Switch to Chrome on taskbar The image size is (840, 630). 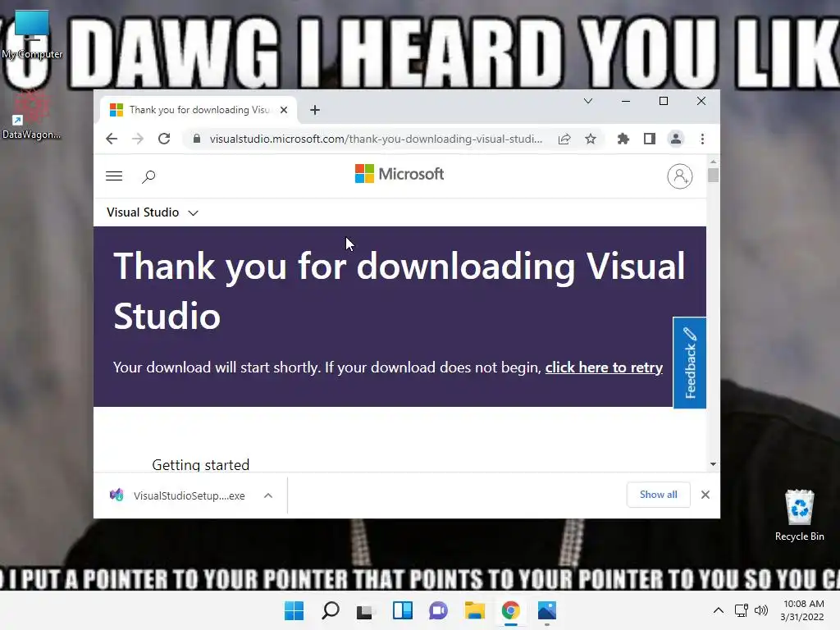tap(510, 610)
